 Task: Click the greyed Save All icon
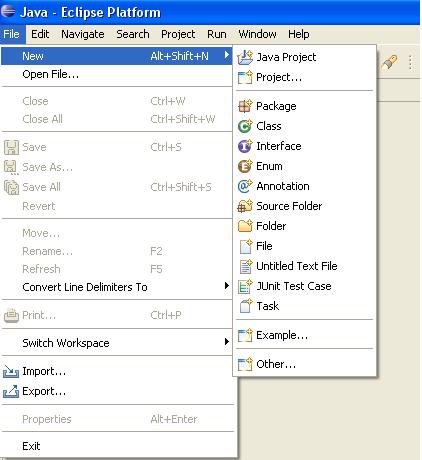coord(11,187)
